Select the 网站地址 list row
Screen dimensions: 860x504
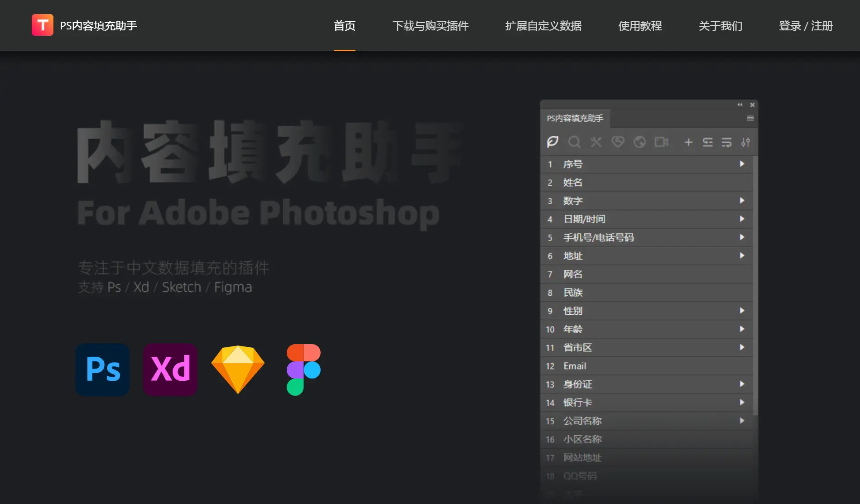pos(647,458)
